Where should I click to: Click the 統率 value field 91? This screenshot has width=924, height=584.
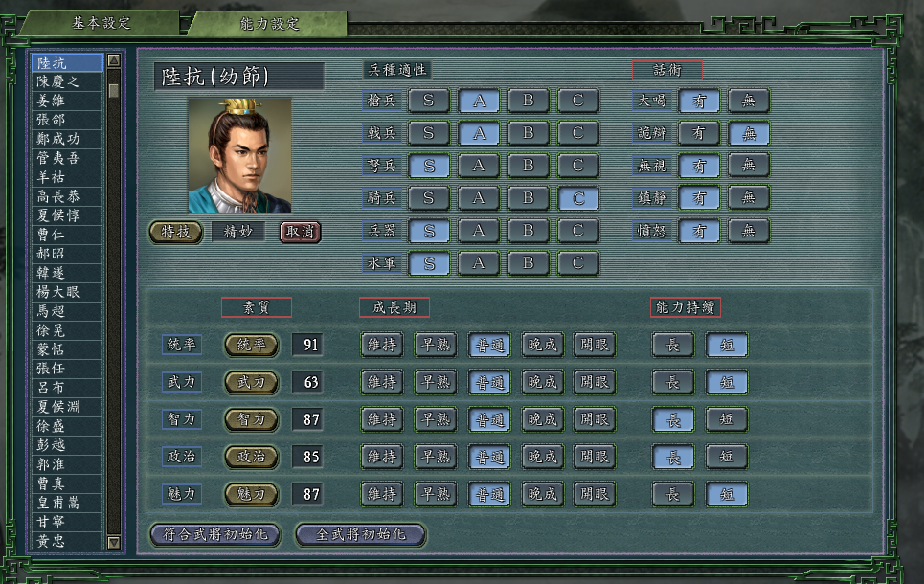tap(307, 345)
